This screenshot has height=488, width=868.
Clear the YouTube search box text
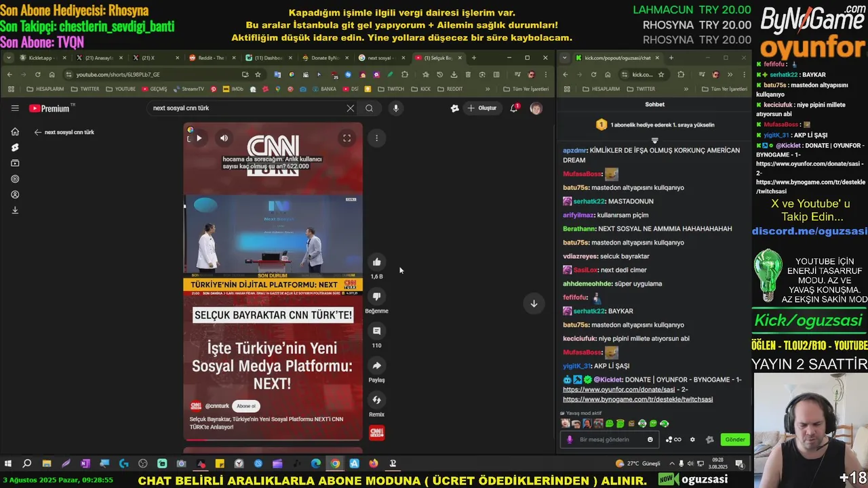(350, 108)
